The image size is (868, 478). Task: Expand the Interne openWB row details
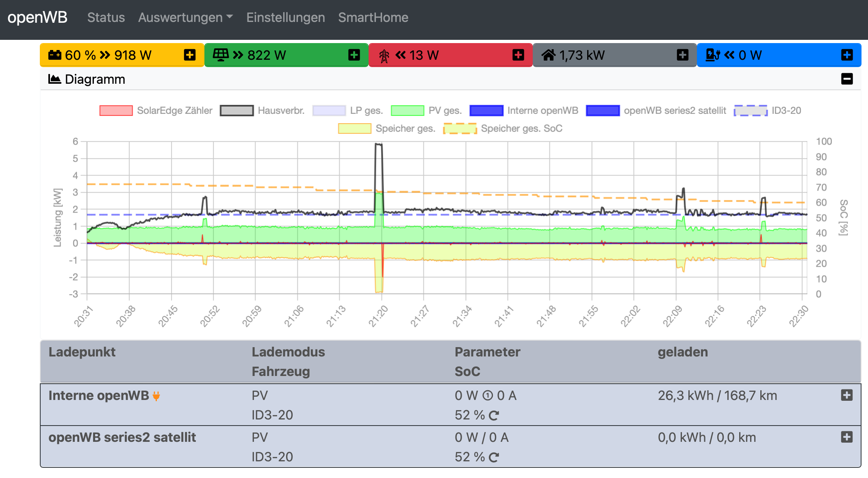(x=846, y=395)
